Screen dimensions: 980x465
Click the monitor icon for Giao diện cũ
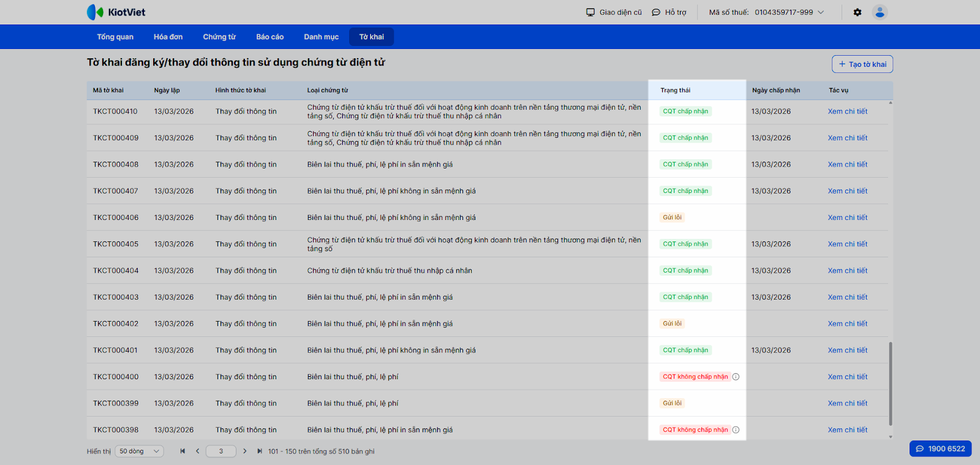point(590,12)
